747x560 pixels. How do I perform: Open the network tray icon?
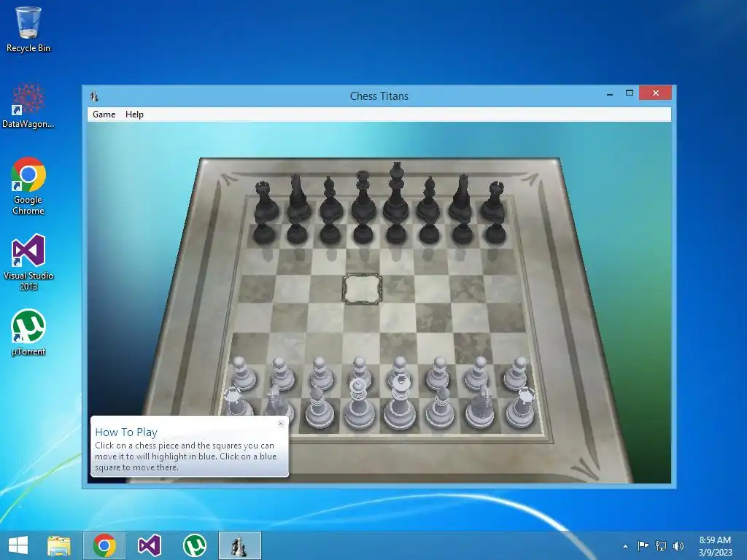pyautogui.click(x=661, y=545)
